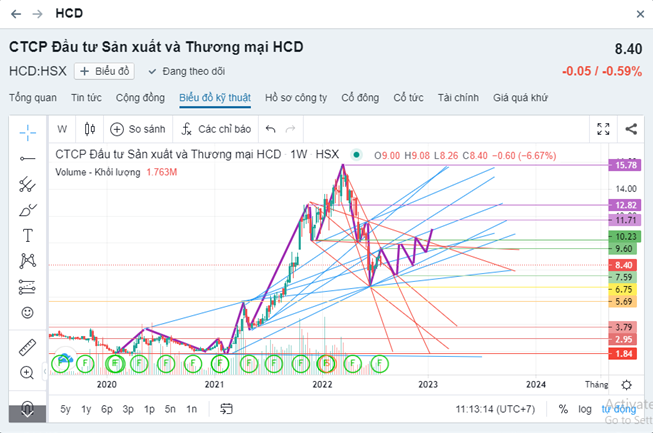Image resolution: width=653 pixels, height=433 pixels.
Task: Select the ruler measure tool
Action: pos(27,347)
